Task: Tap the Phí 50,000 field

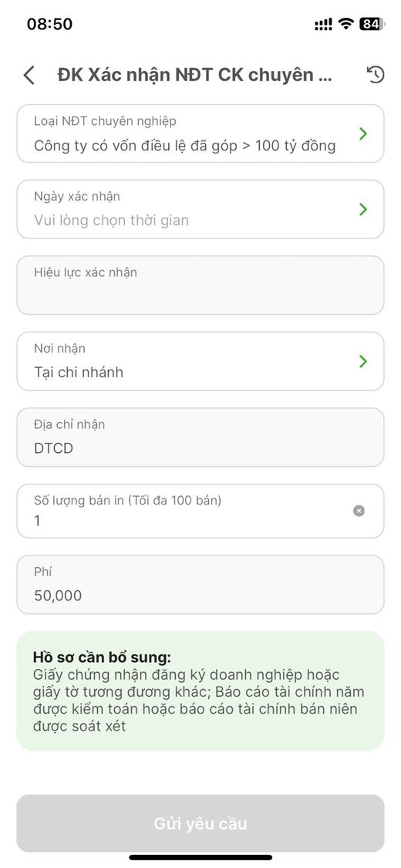Action: tap(200, 585)
